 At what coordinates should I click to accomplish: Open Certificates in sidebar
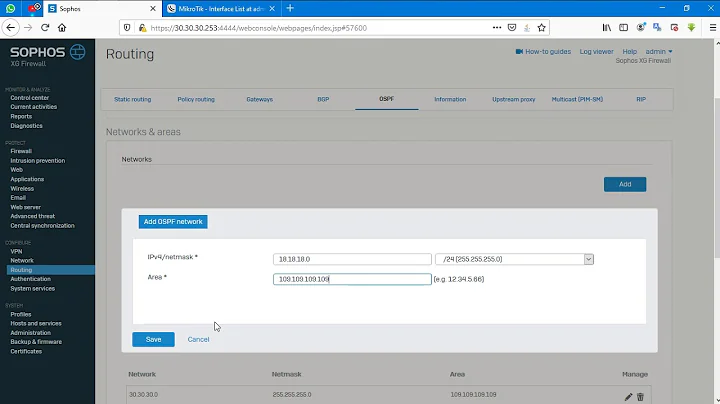click(26, 352)
